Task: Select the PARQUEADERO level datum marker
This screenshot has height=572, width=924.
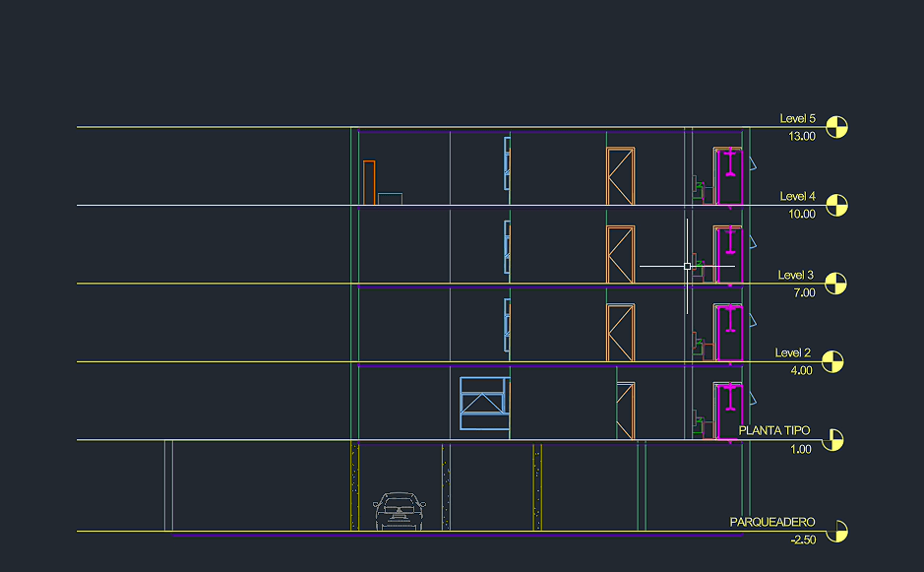Action: pyautogui.click(x=835, y=532)
